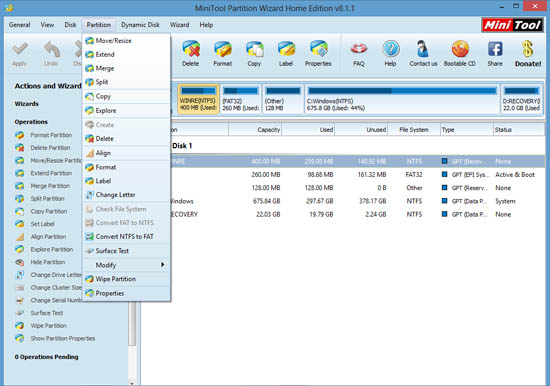
Task: Choose Properties from Partition menu
Action: tap(126, 293)
